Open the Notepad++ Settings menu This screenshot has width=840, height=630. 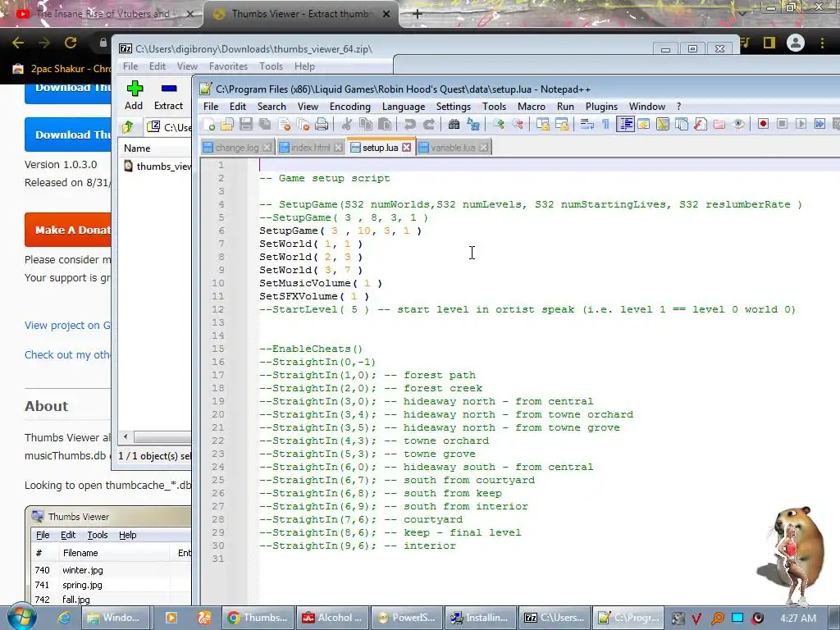click(x=453, y=107)
